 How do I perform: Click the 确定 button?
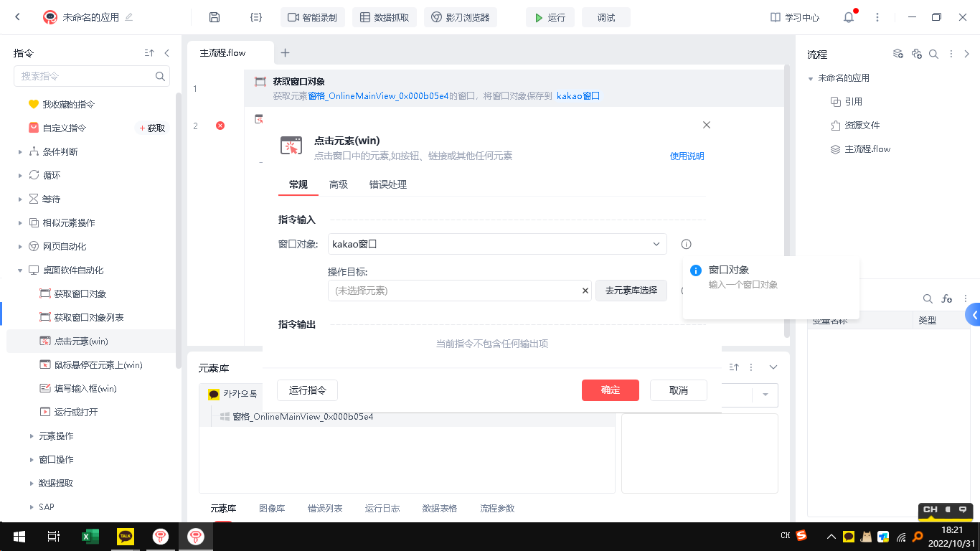[x=611, y=390]
